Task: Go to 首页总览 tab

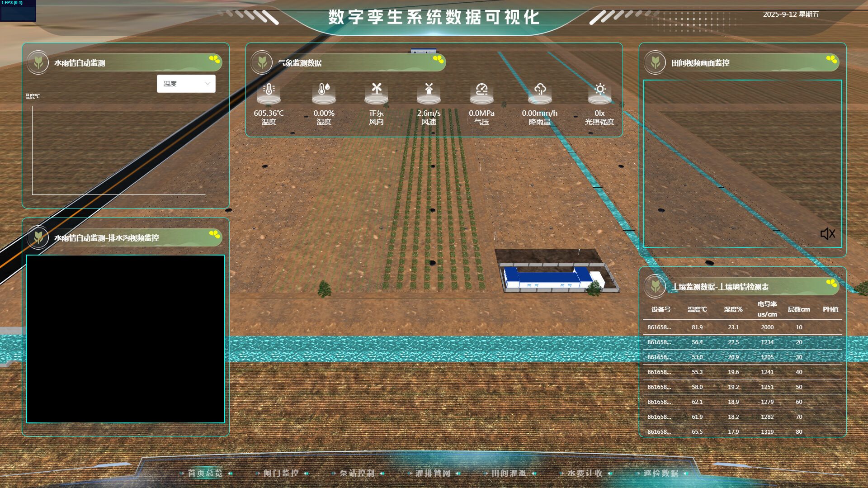Action: [x=205, y=473]
